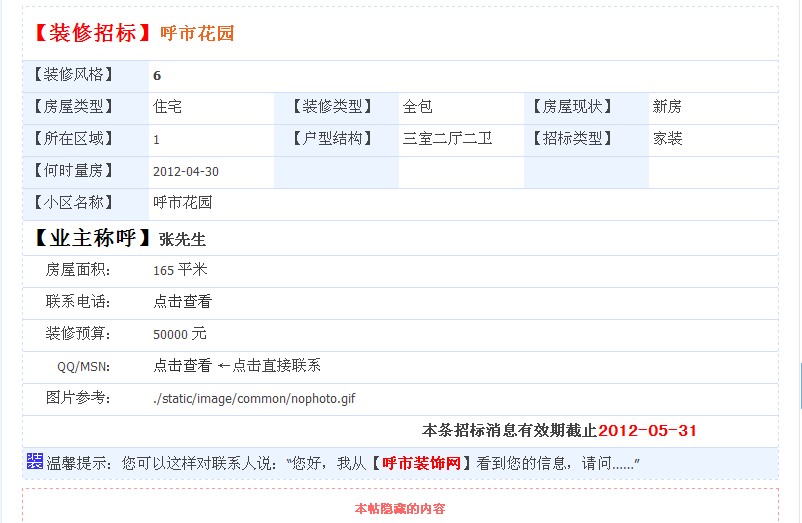Click the 【装修风格】 label

[x=73, y=75]
